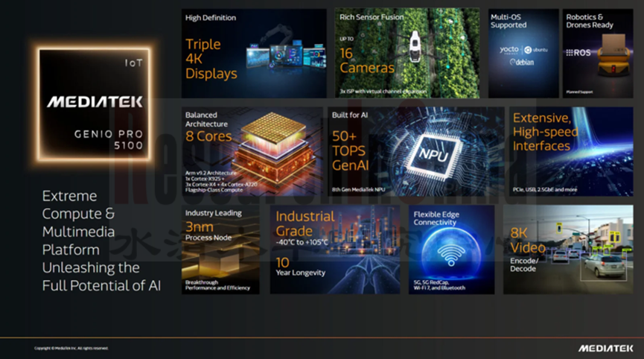Viewport: 644px width, 359px height.
Task: Click the ROS logo
Action: point(578,53)
